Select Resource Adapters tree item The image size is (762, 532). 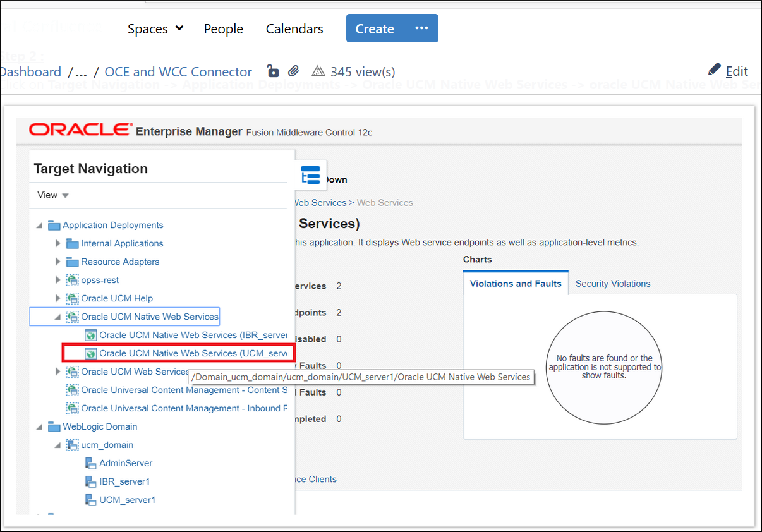pyautogui.click(x=120, y=262)
